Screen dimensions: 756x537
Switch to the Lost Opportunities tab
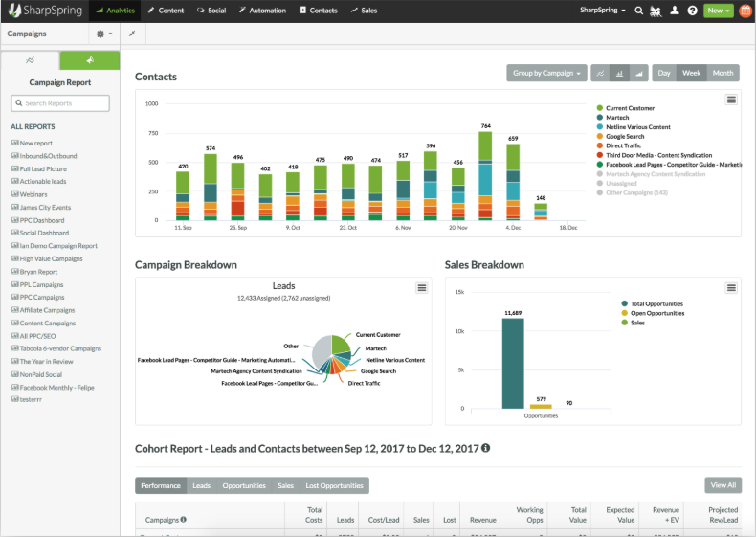tap(333, 485)
